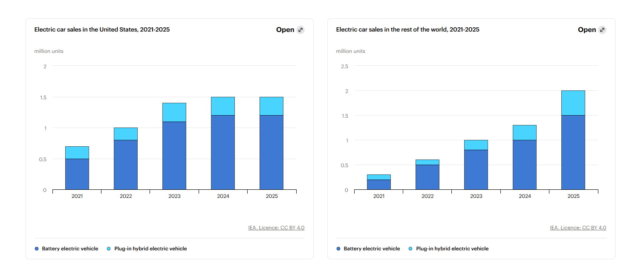Click 2025 plug-in hybrid segment in US chart

271,106
